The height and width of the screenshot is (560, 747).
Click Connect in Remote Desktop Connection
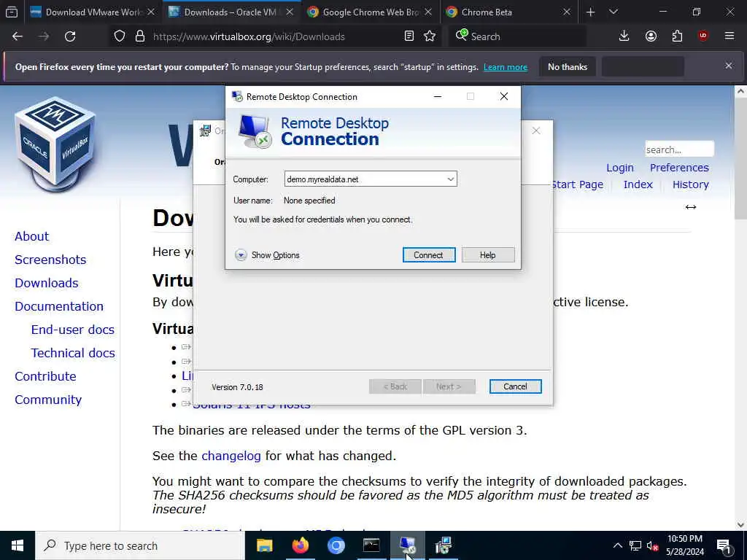click(429, 254)
